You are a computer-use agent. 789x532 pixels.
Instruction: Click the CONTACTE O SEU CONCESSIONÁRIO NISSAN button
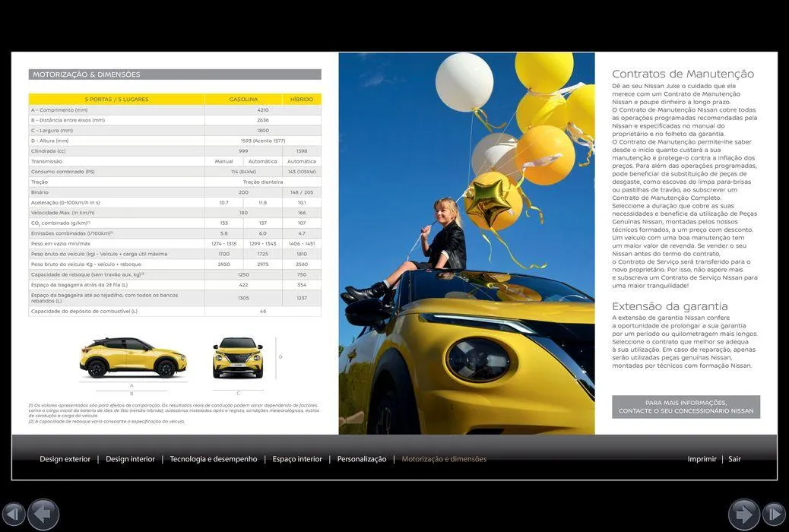tap(685, 407)
